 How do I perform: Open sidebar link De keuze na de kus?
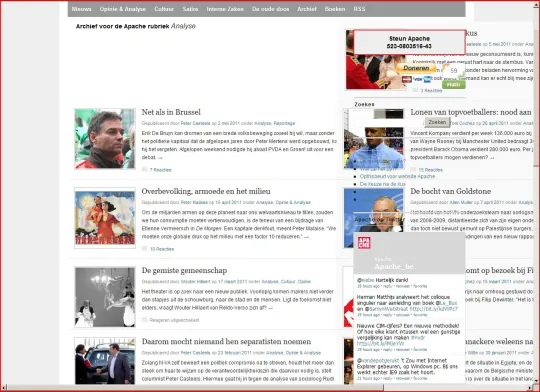382,184
